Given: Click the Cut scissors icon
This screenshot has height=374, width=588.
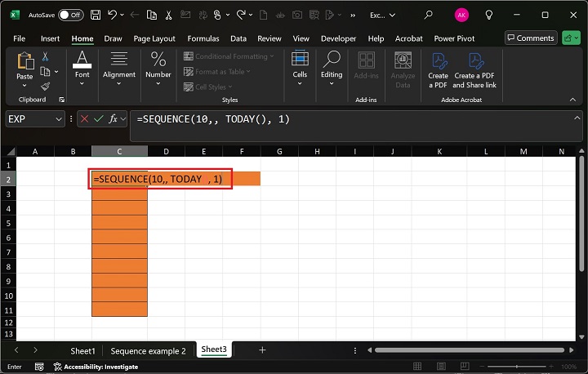Looking at the screenshot, I should click(x=46, y=56).
